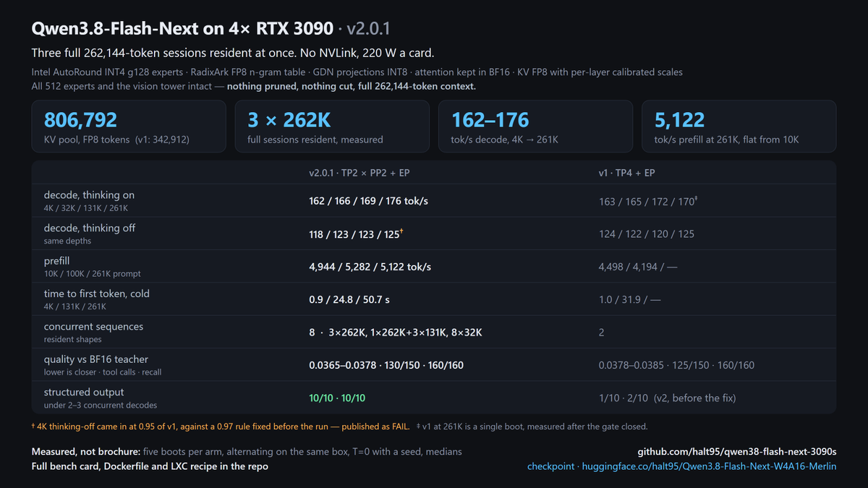Click the 162–176 decode stat card value
Viewport: 868px width, 488px height.
point(490,120)
